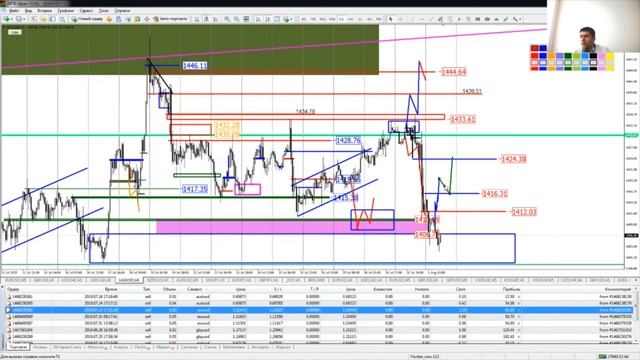Select the cursor pointer tool
Screen dimensions: 640x360
tap(391, 19)
